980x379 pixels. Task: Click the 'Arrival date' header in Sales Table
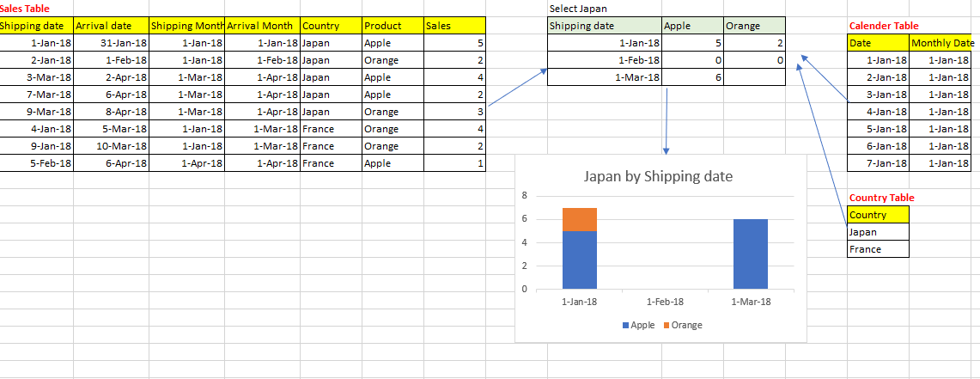click(x=112, y=26)
